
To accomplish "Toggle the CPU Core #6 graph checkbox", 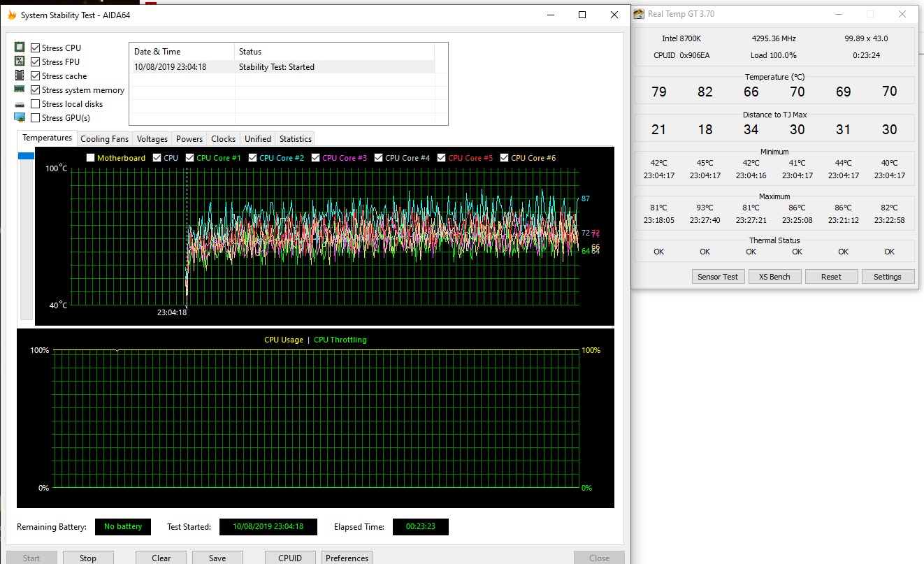I will (x=504, y=158).
